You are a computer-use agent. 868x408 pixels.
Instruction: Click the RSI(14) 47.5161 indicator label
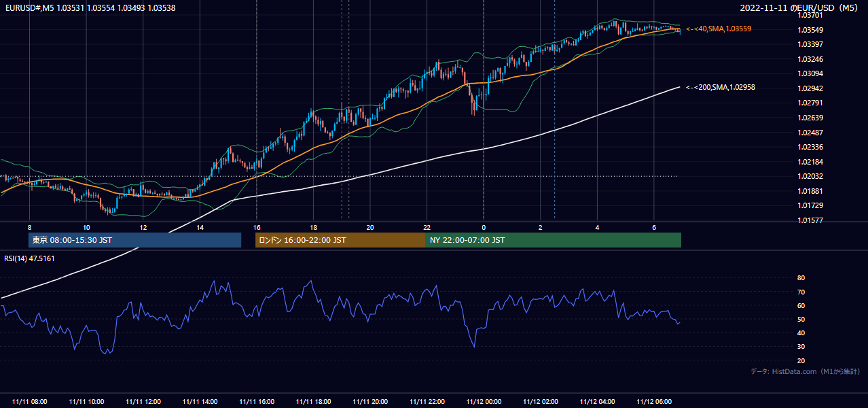tap(30, 258)
